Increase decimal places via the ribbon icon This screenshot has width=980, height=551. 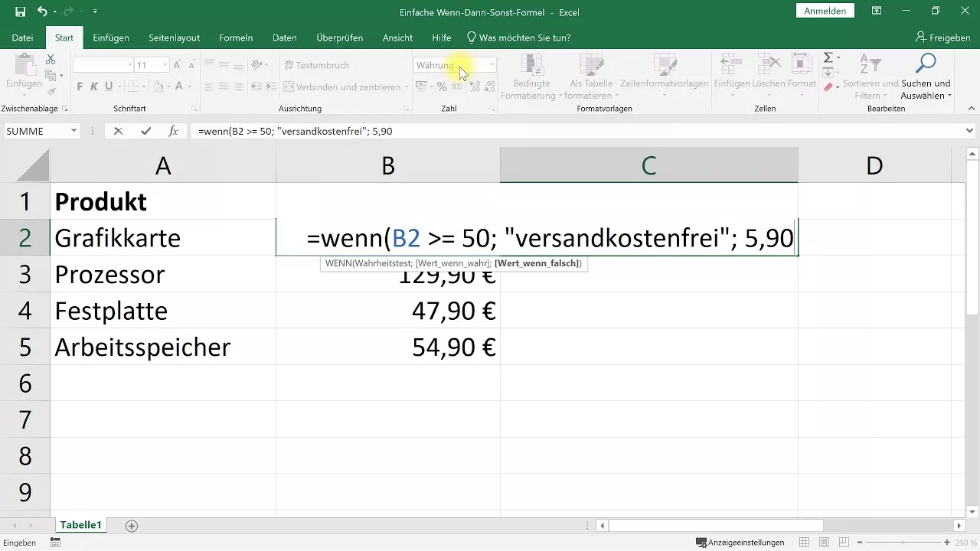coord(475,86)
